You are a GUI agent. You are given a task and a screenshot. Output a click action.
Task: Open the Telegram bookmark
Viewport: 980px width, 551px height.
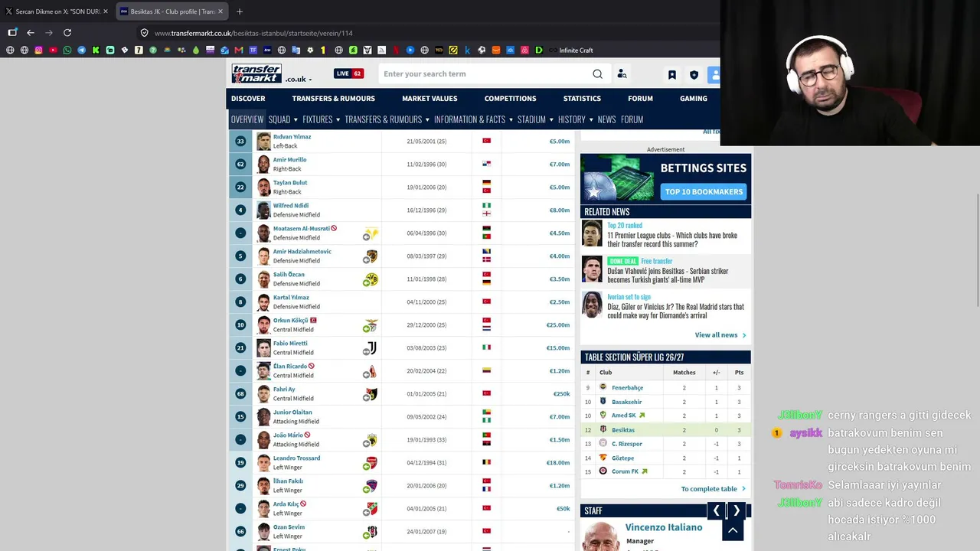81,51
